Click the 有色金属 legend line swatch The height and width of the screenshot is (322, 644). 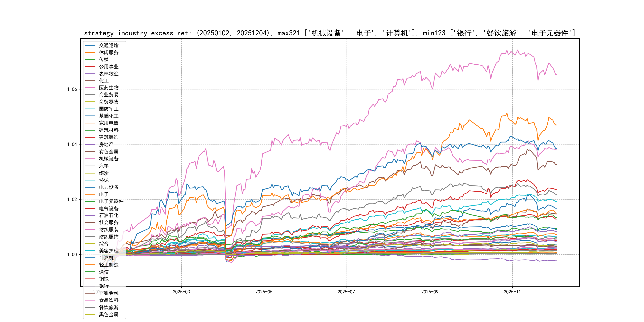click(x=90, y=152)
